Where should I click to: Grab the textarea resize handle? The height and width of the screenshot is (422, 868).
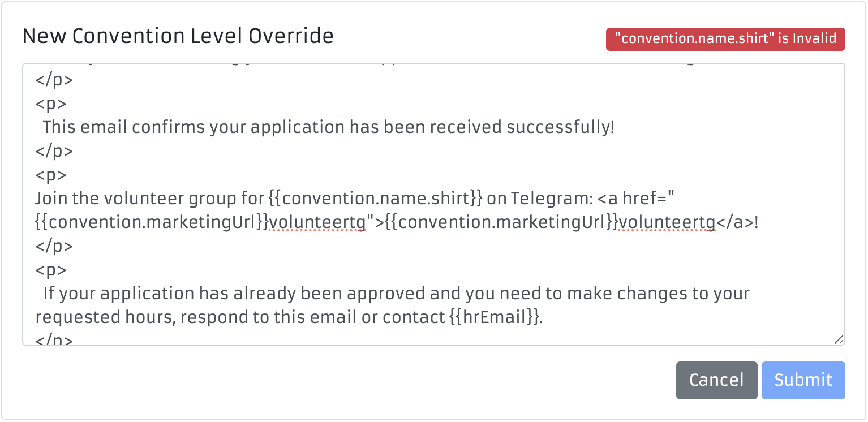coord(839,339)
